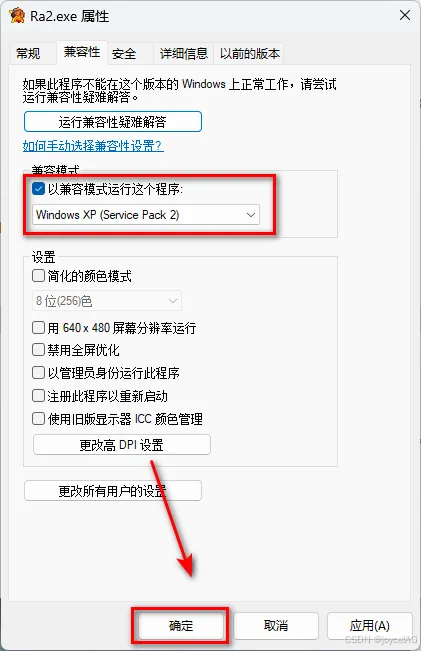Open the 8位(256)色 dropdown
Viewport: 421px width, 651px height.
click(107, 301)
